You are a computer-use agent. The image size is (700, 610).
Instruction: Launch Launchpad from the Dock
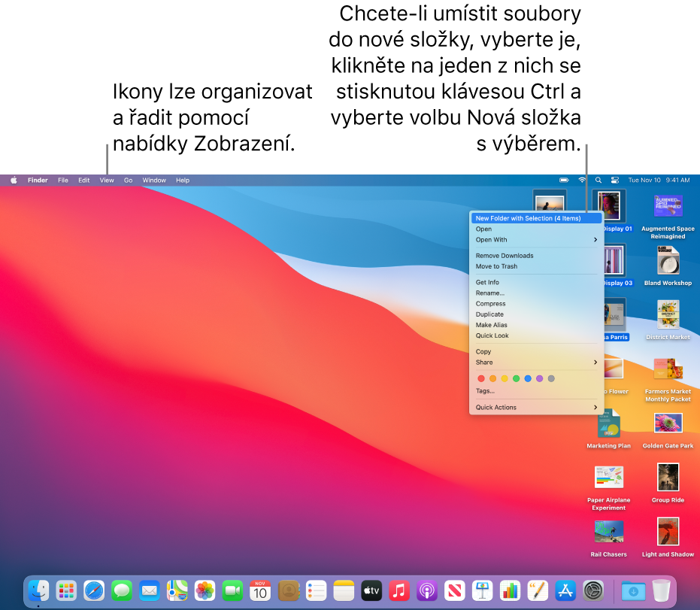[x=66, y=590]
